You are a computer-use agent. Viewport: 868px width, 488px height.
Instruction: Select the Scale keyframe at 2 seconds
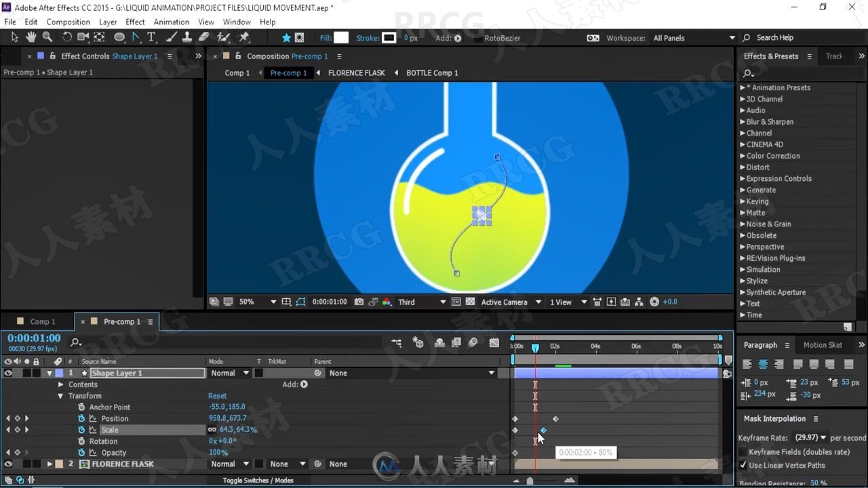tap(543, 430)
